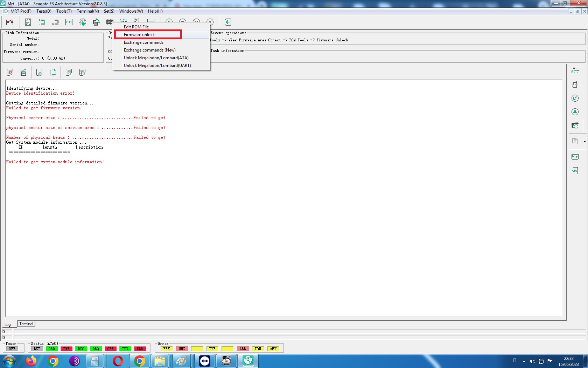Save the log using the floppy disk icon

pyautogui.click(x=23, y=72)
